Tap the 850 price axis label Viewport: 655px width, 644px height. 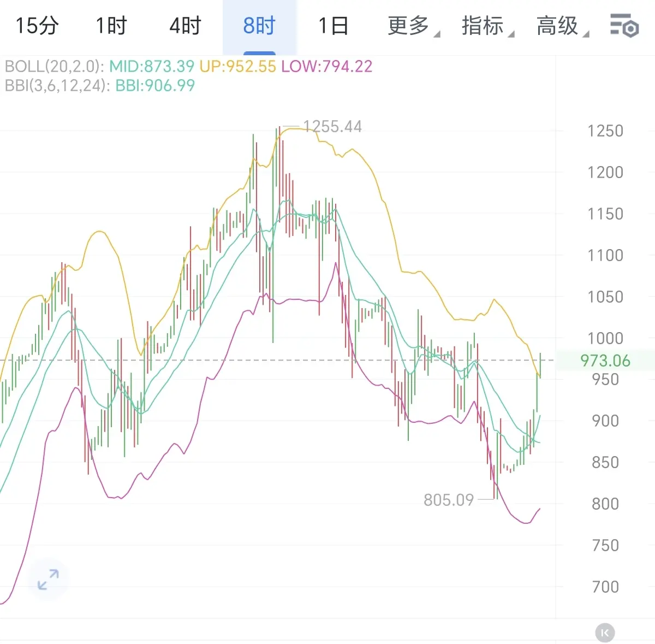[x=605, y=463]
